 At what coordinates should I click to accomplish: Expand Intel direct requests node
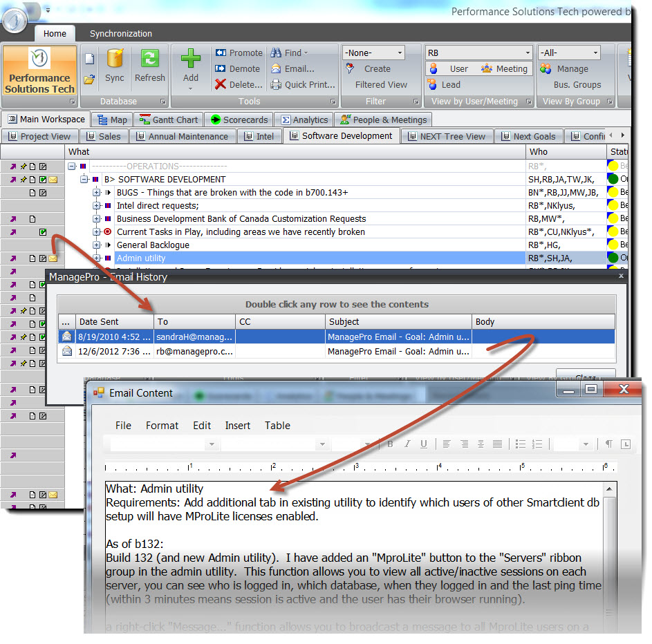pyautogui.click(x=97, y=206)
